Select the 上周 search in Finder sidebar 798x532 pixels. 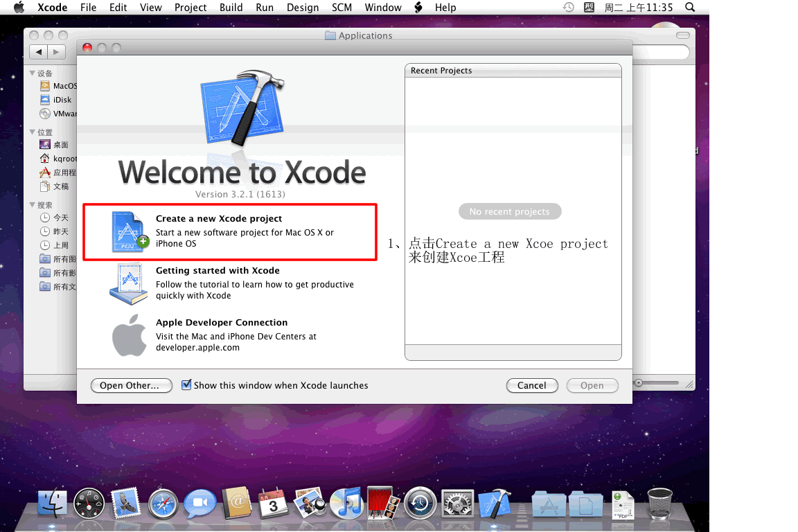tap(54, 245)
